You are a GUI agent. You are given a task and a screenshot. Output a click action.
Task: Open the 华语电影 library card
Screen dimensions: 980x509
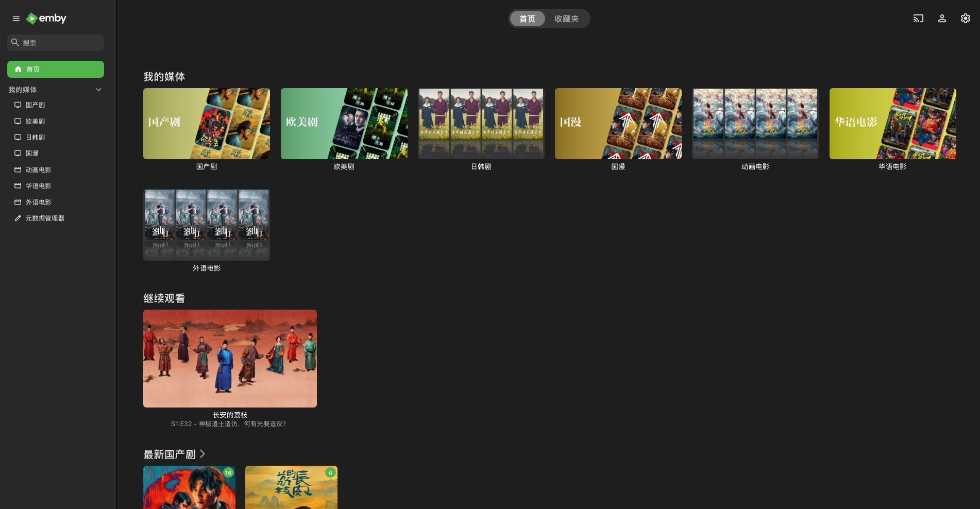click(892, 124)
